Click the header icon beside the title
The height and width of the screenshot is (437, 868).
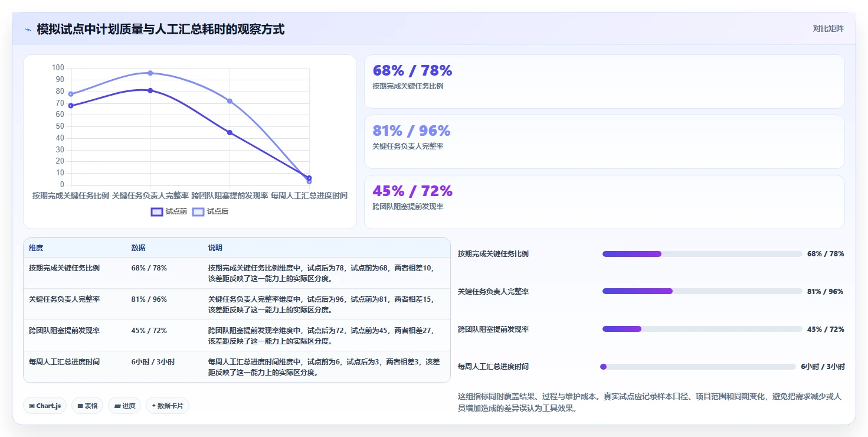tap(28, 30)
